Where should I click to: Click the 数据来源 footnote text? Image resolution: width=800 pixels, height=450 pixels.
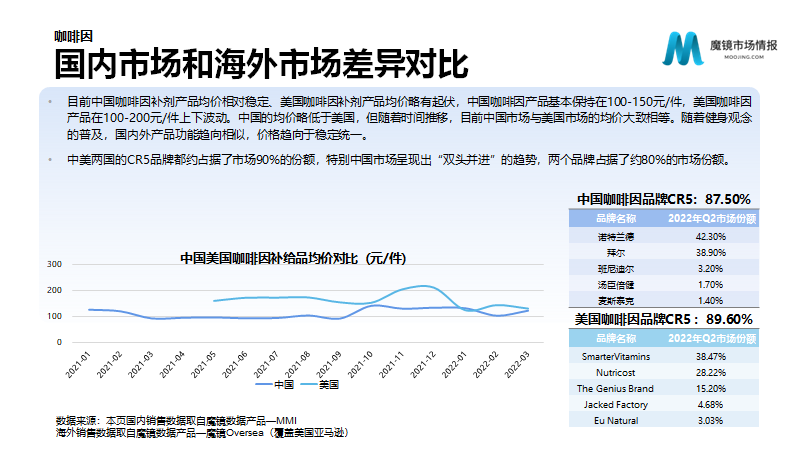[176, 421]
